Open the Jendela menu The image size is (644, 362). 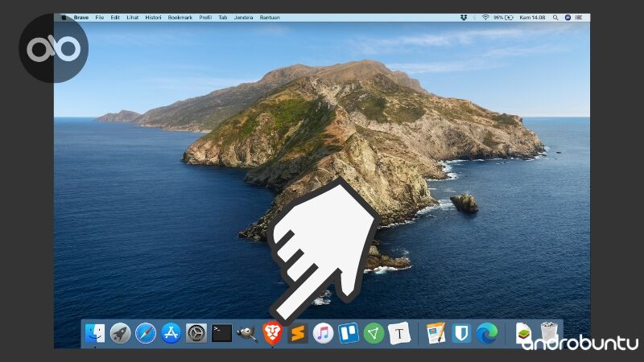pos(243,18)
